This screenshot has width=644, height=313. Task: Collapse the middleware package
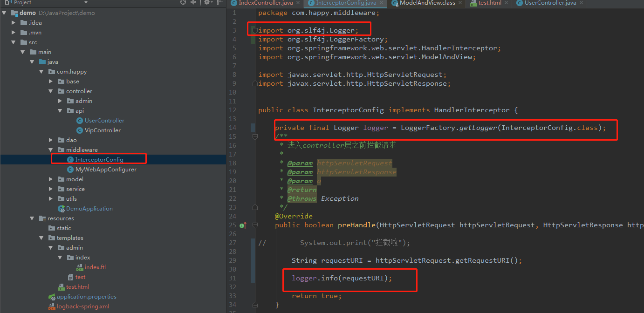pyautogui.click(x=51, y=150)
